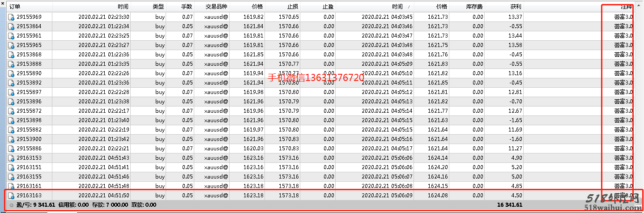Sort by the 类型 column header
Screen dimensions: 644x213
(158, 7)
